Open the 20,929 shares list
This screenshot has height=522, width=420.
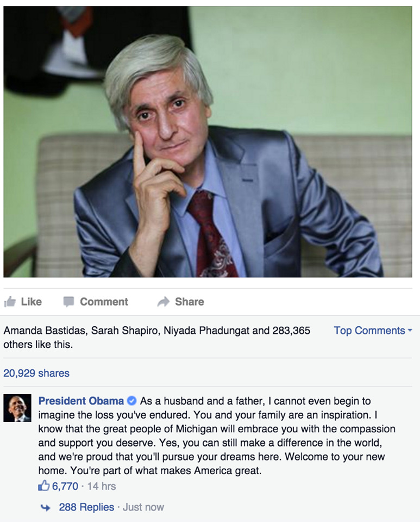tap(36, 373)
